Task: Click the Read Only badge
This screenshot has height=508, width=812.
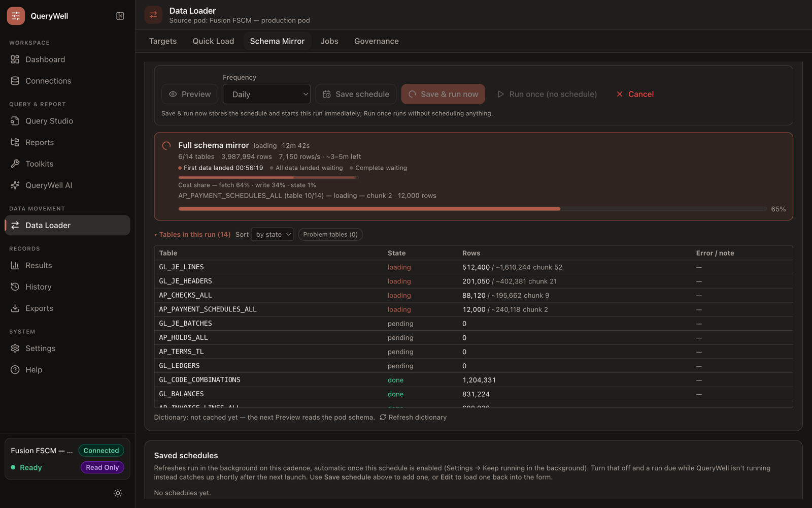Action: coord(102,467)
